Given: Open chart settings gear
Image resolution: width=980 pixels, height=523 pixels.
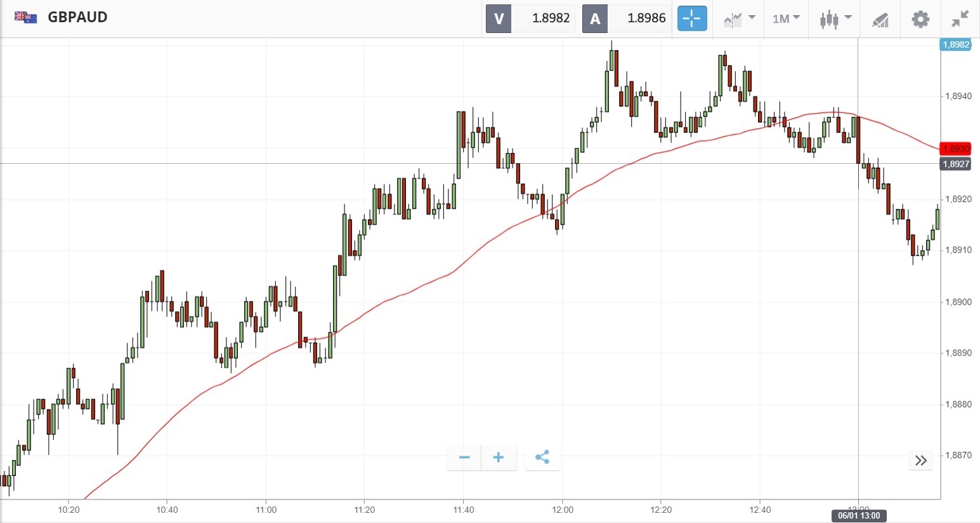Looking at the screenshot, I should [920, 18].
